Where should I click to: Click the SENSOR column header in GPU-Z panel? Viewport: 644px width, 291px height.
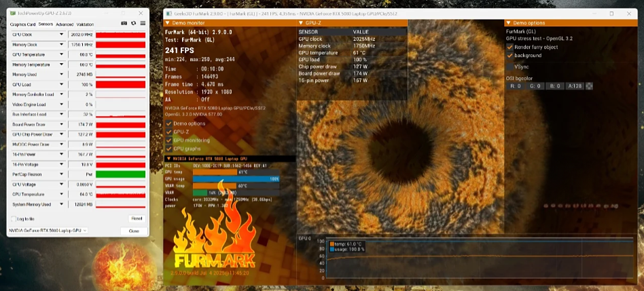click(308, 32)
